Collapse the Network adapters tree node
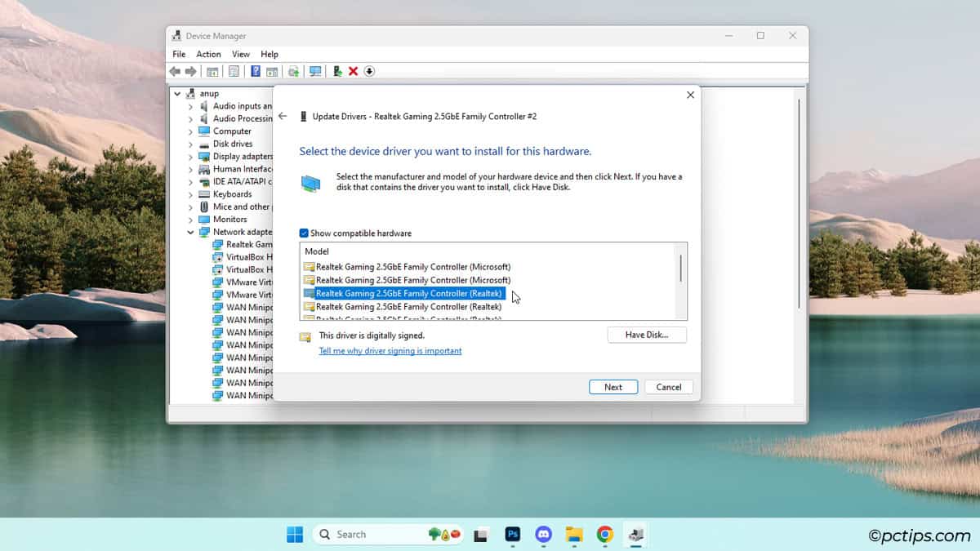This screenshot has height=551, width=980. [190, 232]
